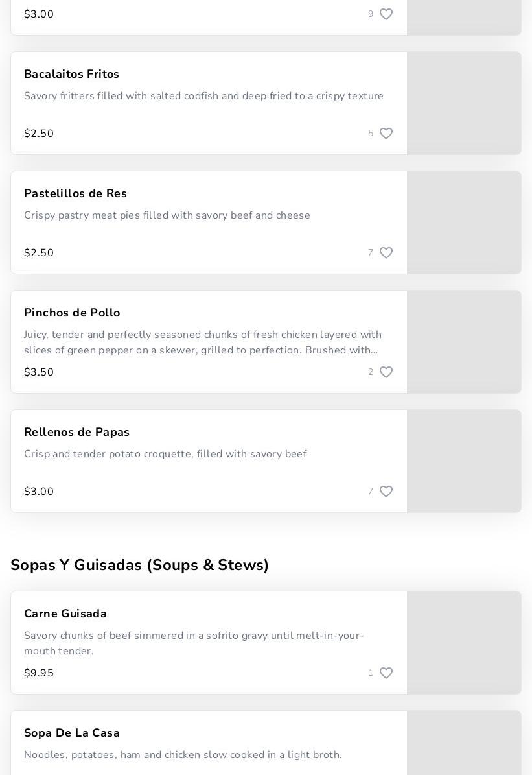Tap heart icon for Pinchos de Pollo
Screen dimensions: 532x775
(x=386, y=372)
